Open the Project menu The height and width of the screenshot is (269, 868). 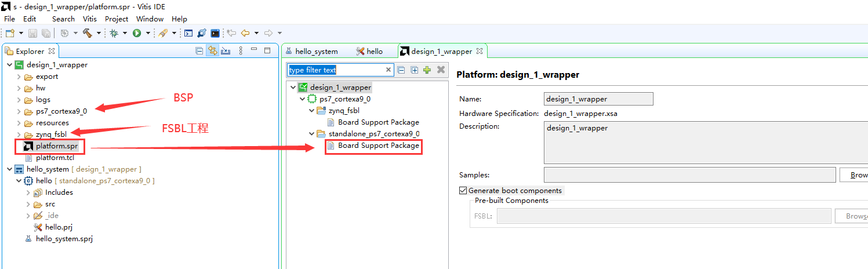tap(117, 19)
